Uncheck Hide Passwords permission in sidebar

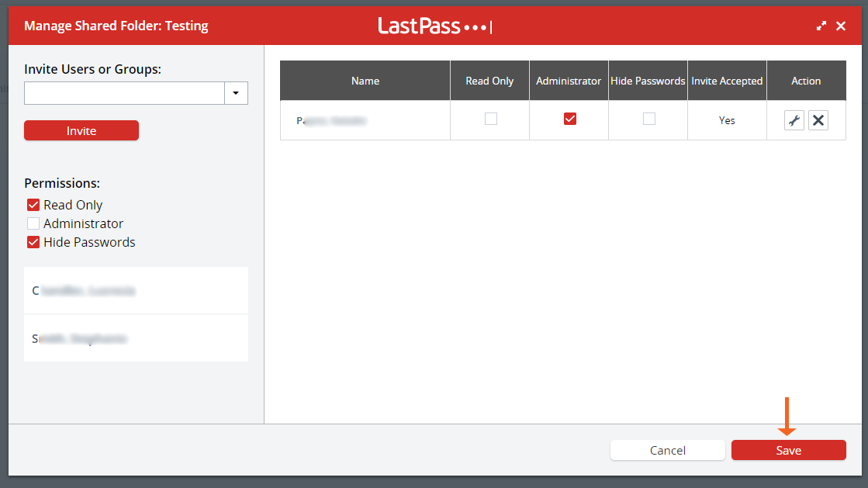[33, 242]
